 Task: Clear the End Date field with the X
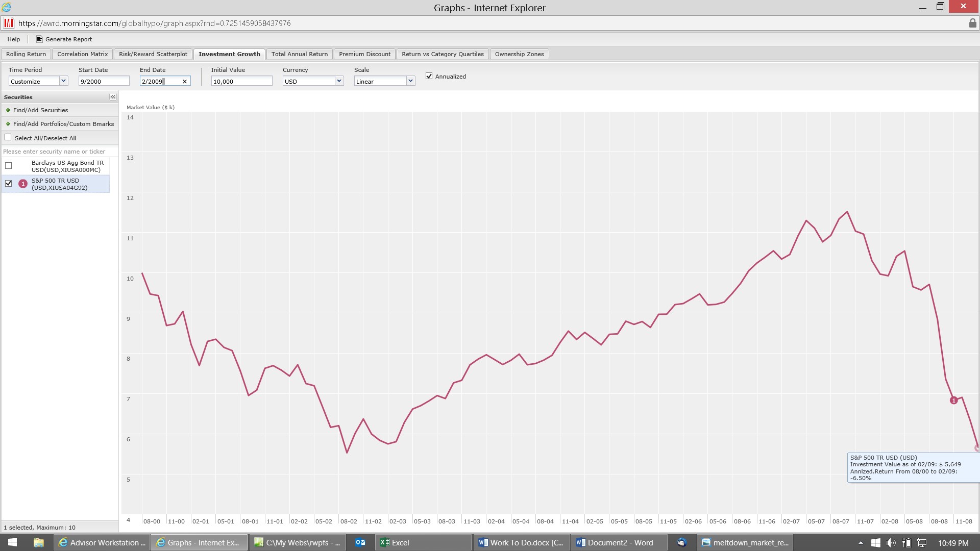click(x=185, y=82)
